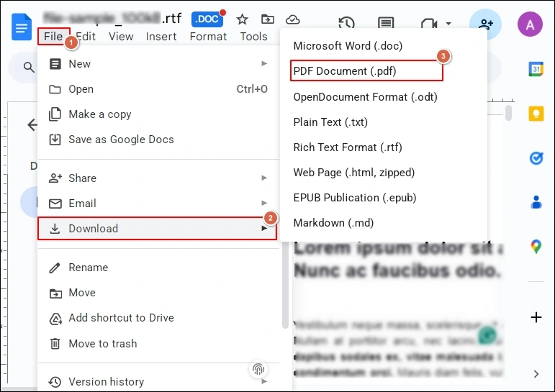Collapse side panel with chevron arrow

pos(536,374)
